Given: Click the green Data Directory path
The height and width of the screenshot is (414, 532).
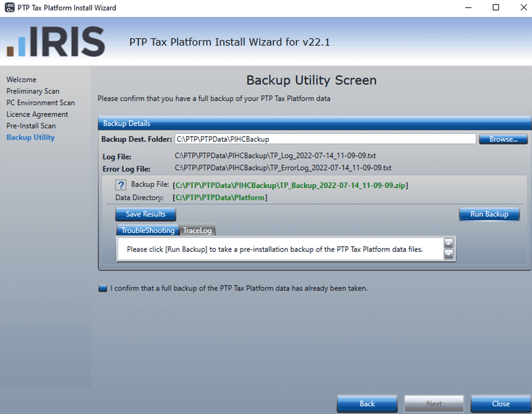Looking at the screenshot, I should click(x=220, y=198).
